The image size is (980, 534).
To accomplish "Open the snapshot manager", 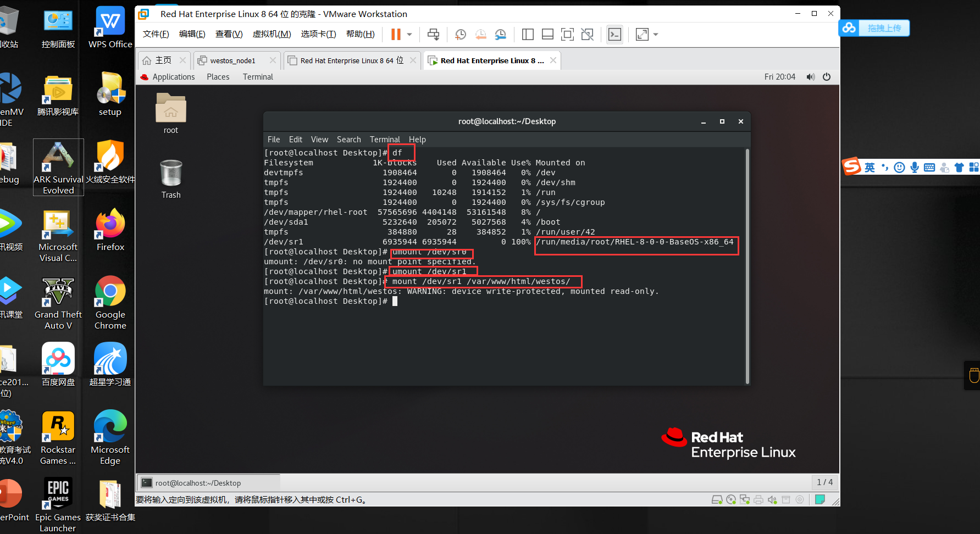I will tap(500, 35).
